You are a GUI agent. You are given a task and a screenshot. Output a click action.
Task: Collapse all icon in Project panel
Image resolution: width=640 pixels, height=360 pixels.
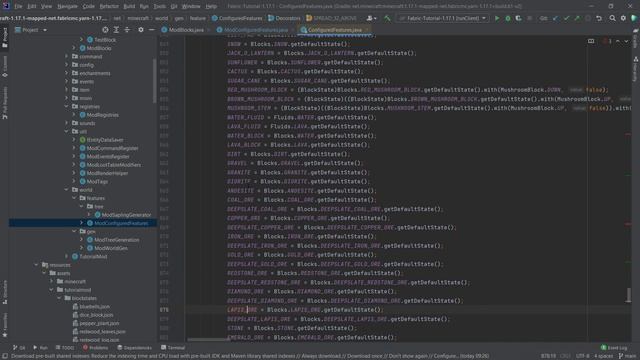[127, 30]
